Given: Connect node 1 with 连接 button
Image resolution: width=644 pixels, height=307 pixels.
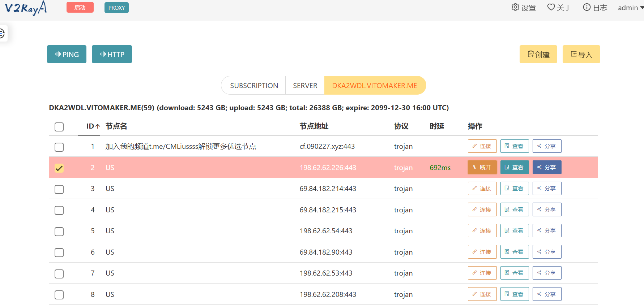Looking at the screenshot, I should click(482, 146).
